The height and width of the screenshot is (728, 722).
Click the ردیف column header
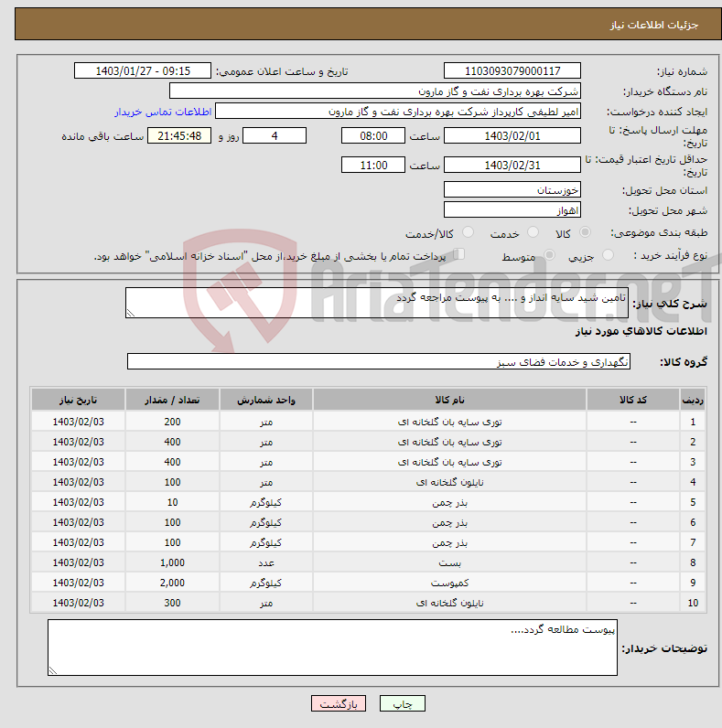coord(693,400)
